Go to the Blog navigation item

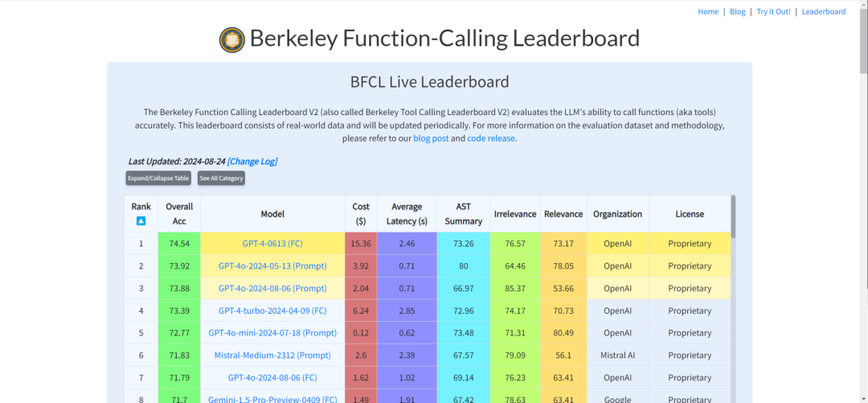pos(737,12)
